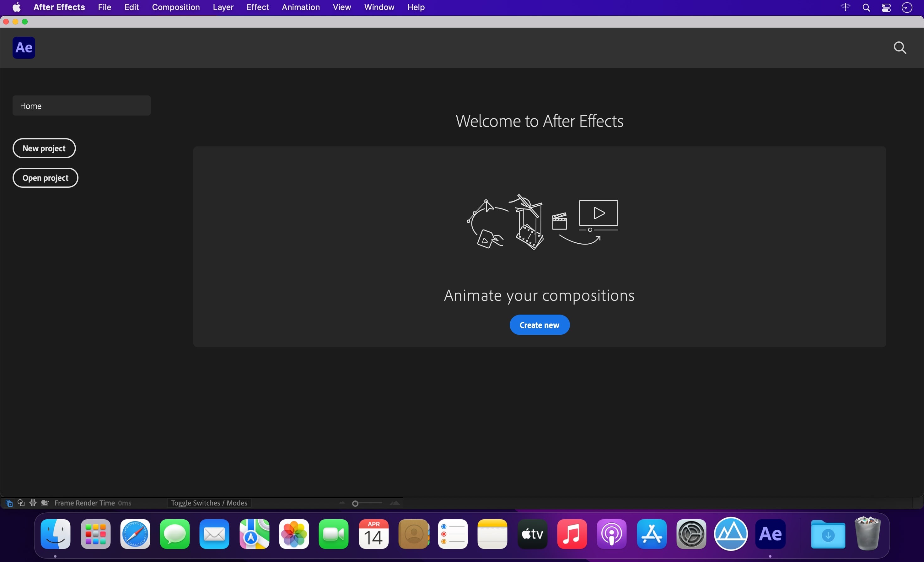The height and width of the screenshot is (562, 924).
Task: Click the Create new button
Action: [539, 324]
